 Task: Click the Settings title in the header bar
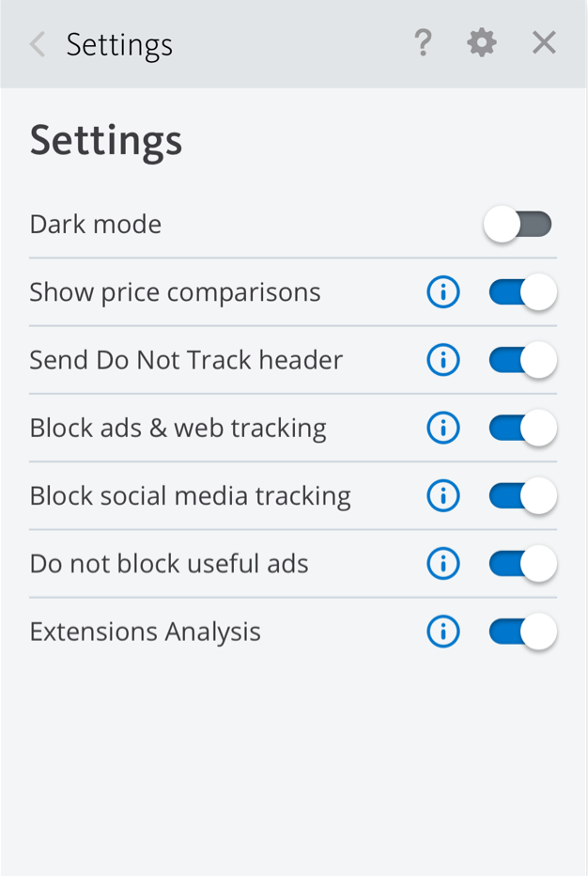click(119, 42)
